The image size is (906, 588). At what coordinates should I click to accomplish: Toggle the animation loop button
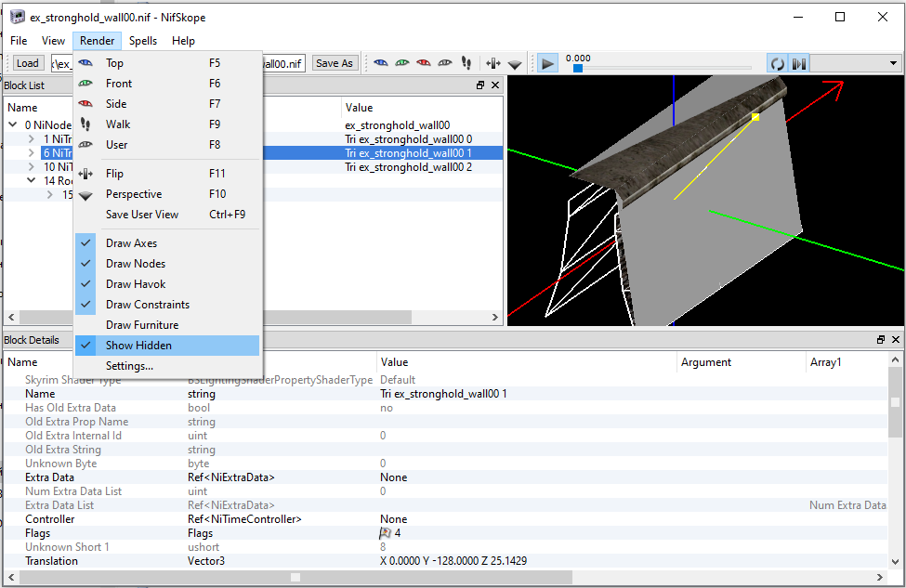[x=778, y=63]
